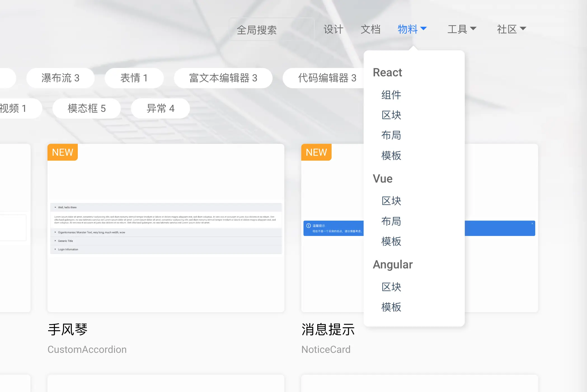Expand the 'Generic Title' accordion arrow

[x=55, y=241]
